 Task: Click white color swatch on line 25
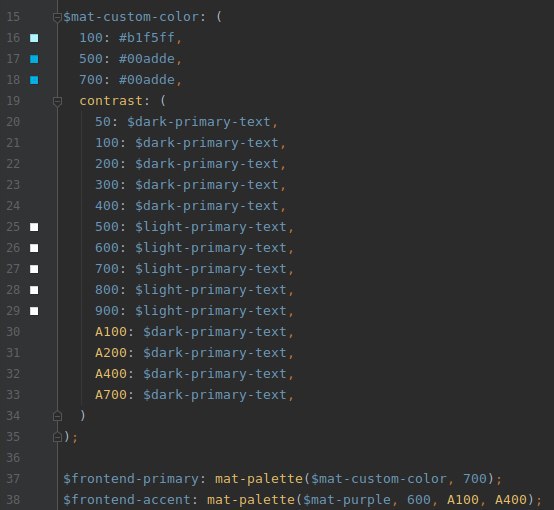pos(34,227)
